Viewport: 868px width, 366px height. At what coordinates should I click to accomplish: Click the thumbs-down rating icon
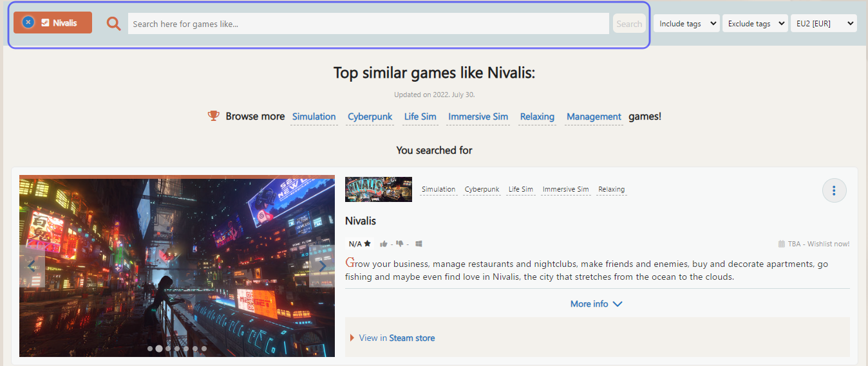(x=400, y=244)
